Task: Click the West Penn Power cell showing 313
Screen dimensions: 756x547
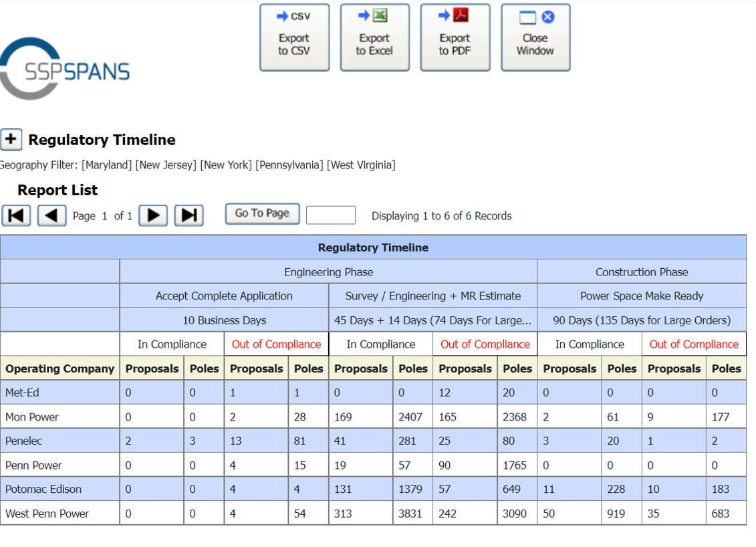Action: pyautogui.click(x=361, y=514)
